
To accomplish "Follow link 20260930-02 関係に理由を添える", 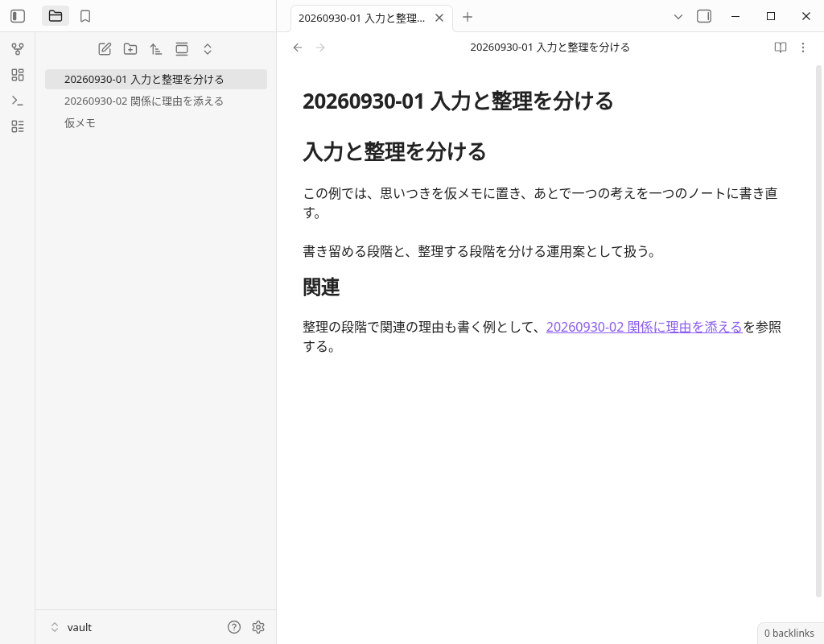I will (644, 327).
